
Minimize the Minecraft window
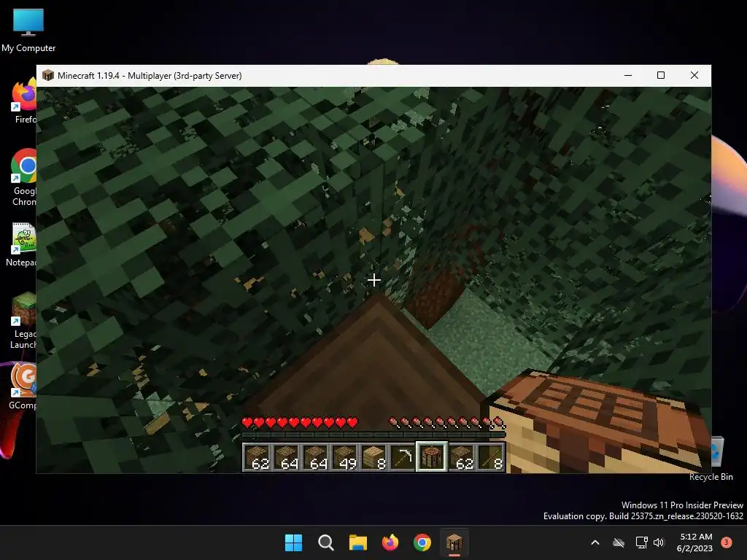628,75
